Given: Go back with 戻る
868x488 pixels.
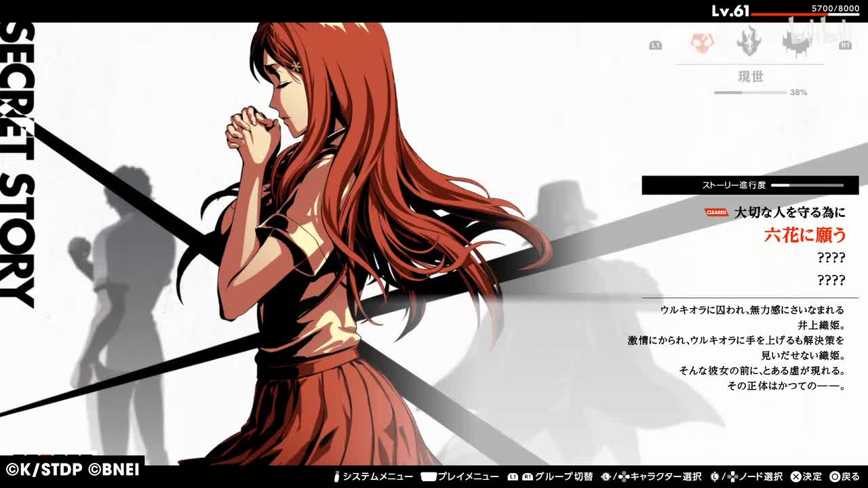Looking at the screenshot, I should pyautogui.click(x=850, y=477).
